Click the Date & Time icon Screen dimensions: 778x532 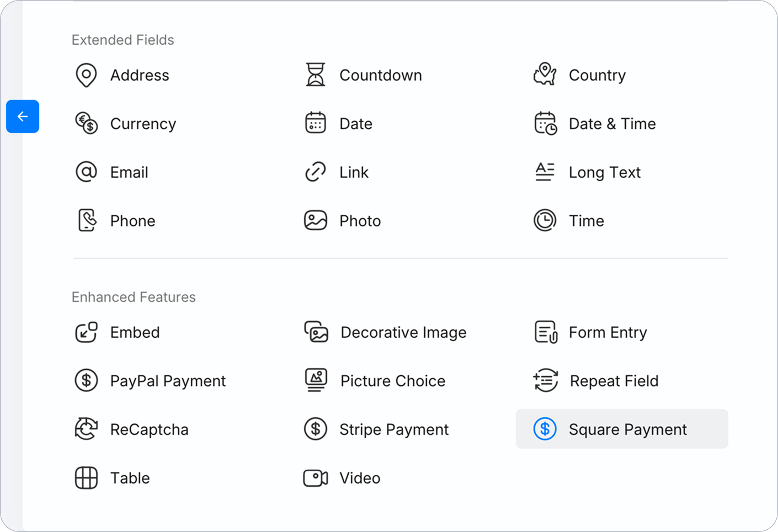pyautogui.click(x=546, y=123)
